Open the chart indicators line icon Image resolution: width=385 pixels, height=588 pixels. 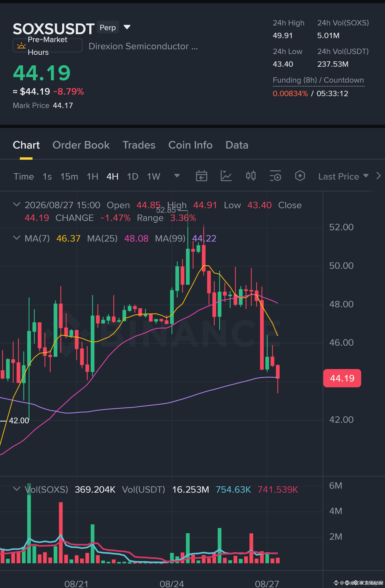click(x=226, y=176)
